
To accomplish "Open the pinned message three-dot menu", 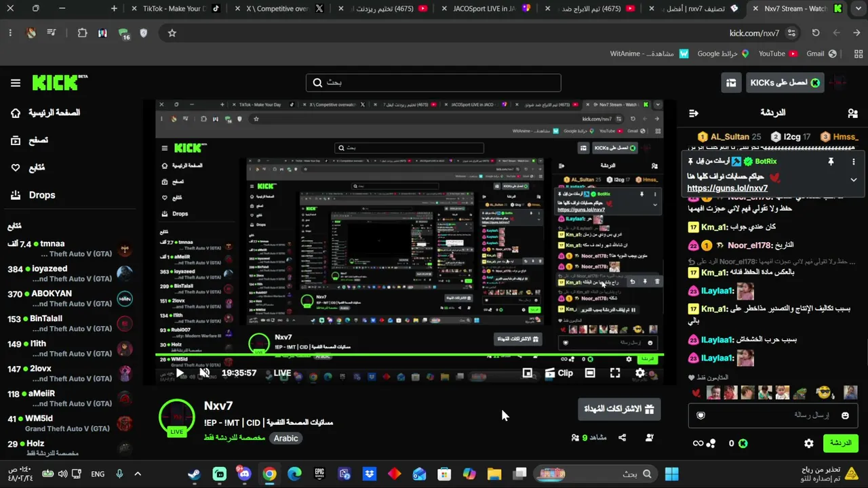I will [x=854, y=162].
